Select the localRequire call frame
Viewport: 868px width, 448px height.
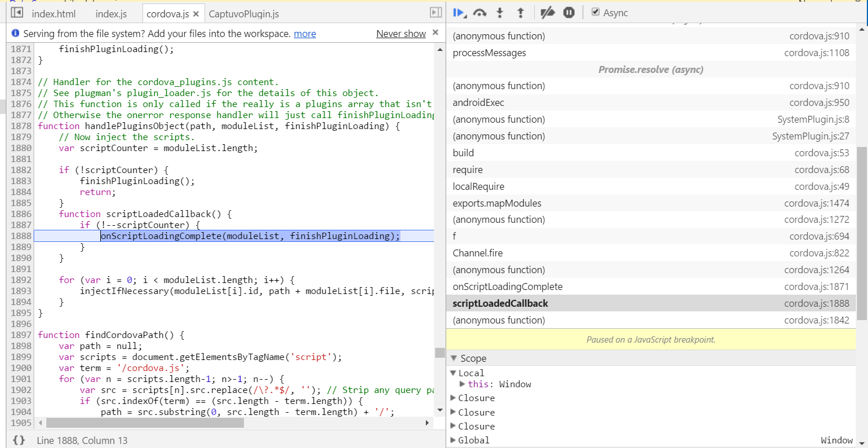[x=651, y=186]
